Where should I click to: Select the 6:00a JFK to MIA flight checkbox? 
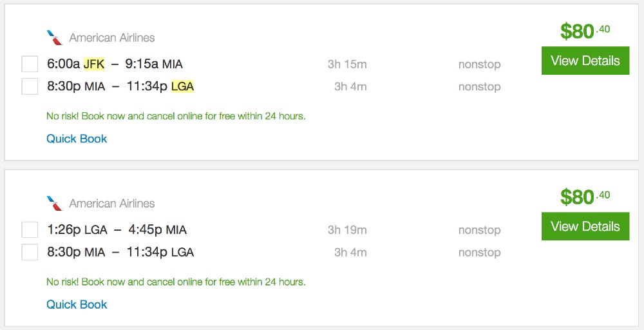tap(30, 64)
